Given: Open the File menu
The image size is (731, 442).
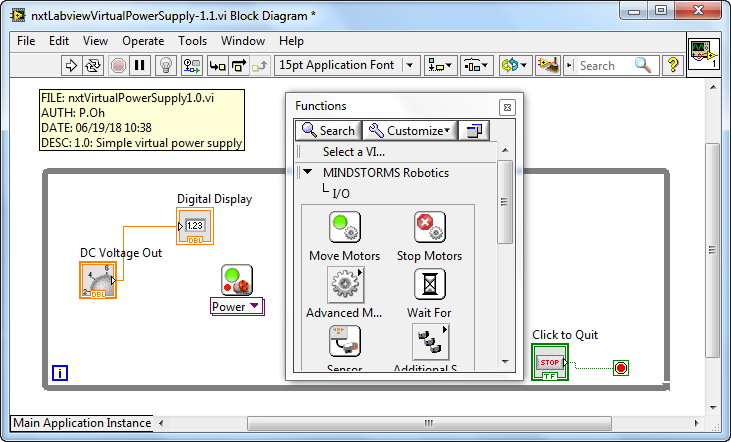Looking at the screenshot, I should [x=26, y=41].
